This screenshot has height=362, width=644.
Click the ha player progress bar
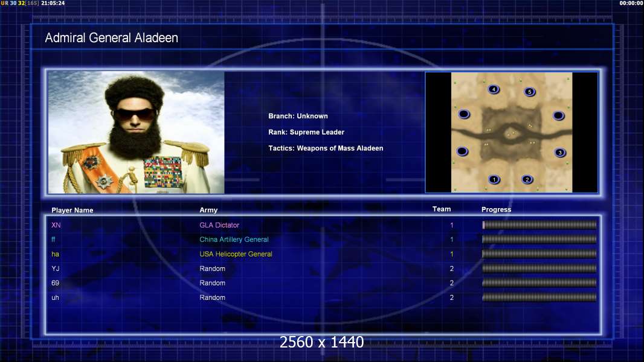[539, 254]
